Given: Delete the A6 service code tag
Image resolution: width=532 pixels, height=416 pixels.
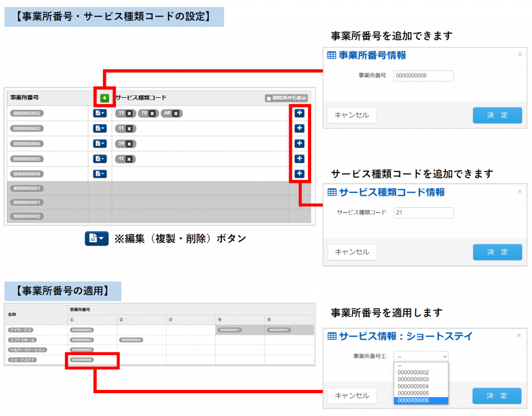Looking at the screenshot, I should point(176,113).
